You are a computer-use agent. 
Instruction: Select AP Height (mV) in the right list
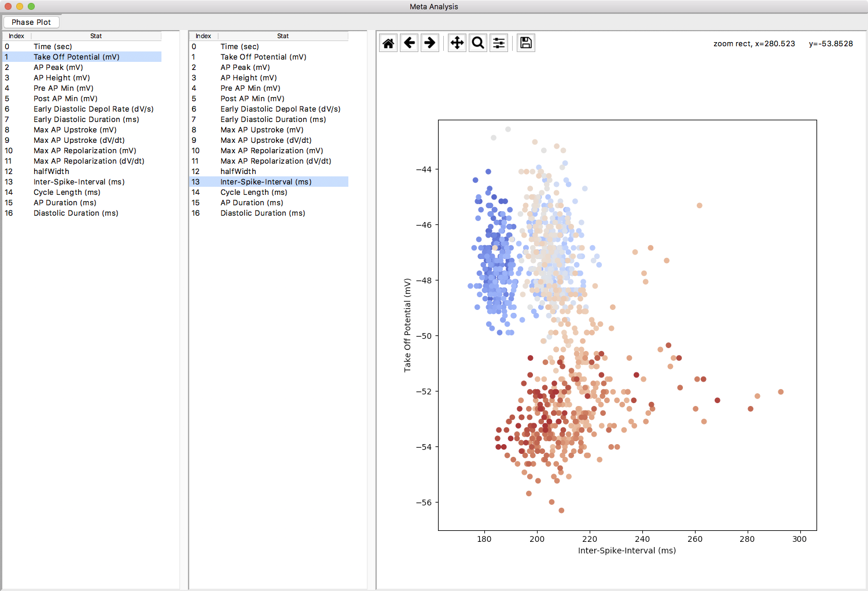click(x=269, y=77)
